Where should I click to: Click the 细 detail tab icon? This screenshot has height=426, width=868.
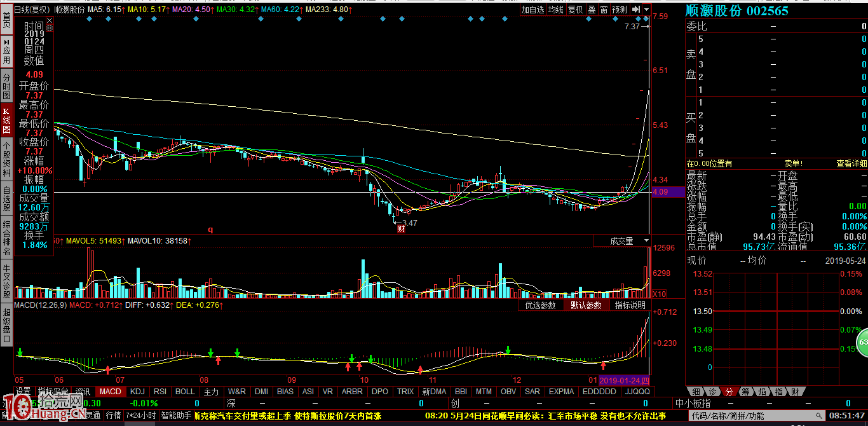click(696, 391)
